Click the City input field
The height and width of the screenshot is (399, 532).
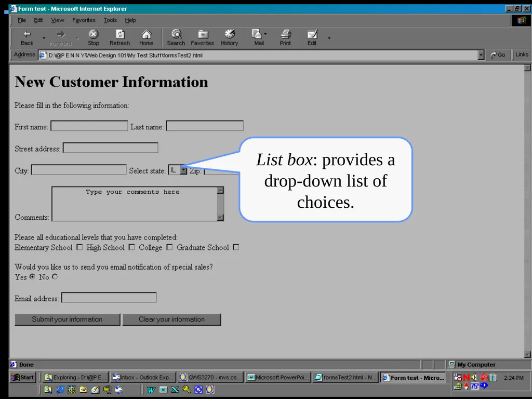click(x=79, y=170)
